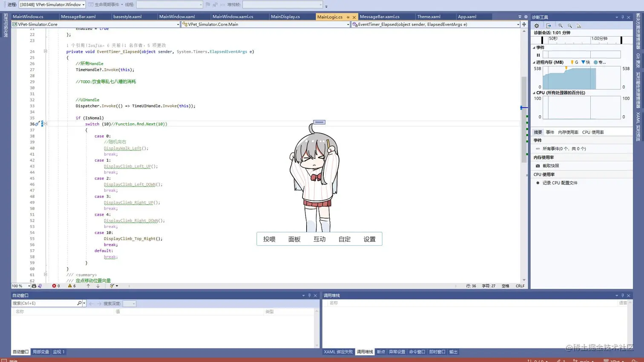Switch to CPU 使用率 tab
Screen dimensions: 644x362
[x=593, y=132]
